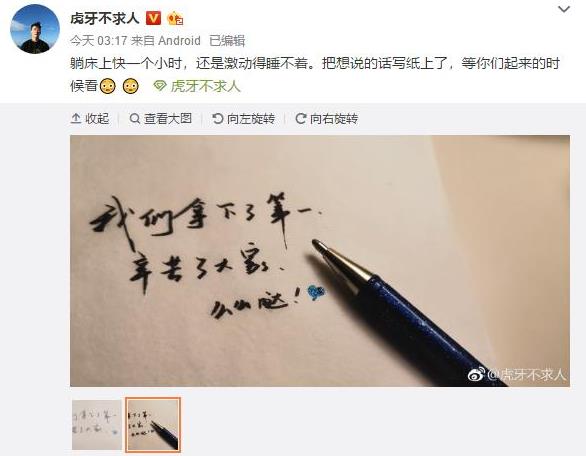Open 虎牙不求人 profile avatar
The width and height of the screenshot is (586, 456).
tap(35, 29)
